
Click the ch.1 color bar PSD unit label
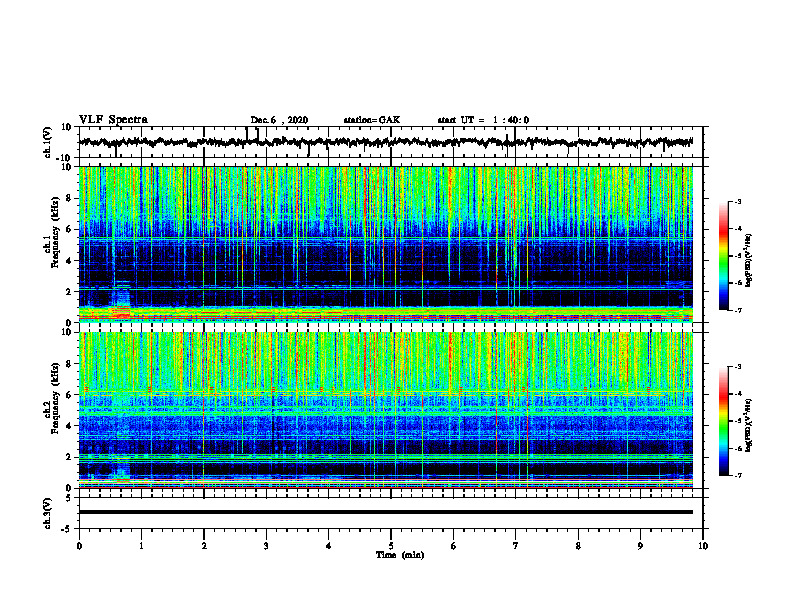[x=749, y=261]
